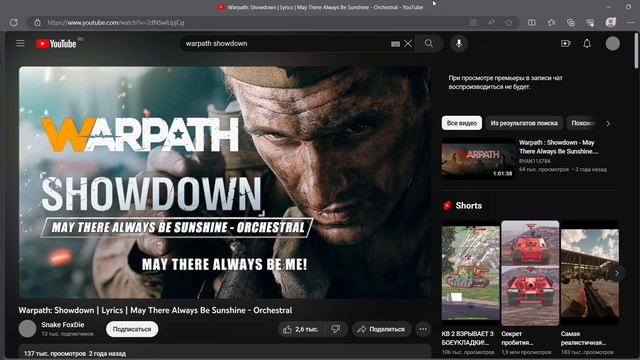Screen dimensions: 640x360
Task: Open the Favorites list icon
Action: point(551,22)
